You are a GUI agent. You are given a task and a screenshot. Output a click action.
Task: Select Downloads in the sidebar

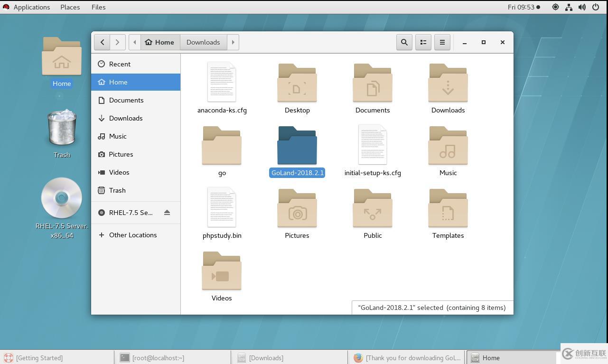(x=136, y=118)
